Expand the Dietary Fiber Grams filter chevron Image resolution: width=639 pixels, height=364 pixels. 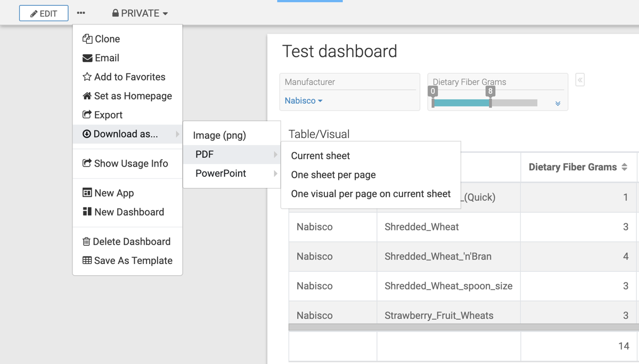[558, 103]
